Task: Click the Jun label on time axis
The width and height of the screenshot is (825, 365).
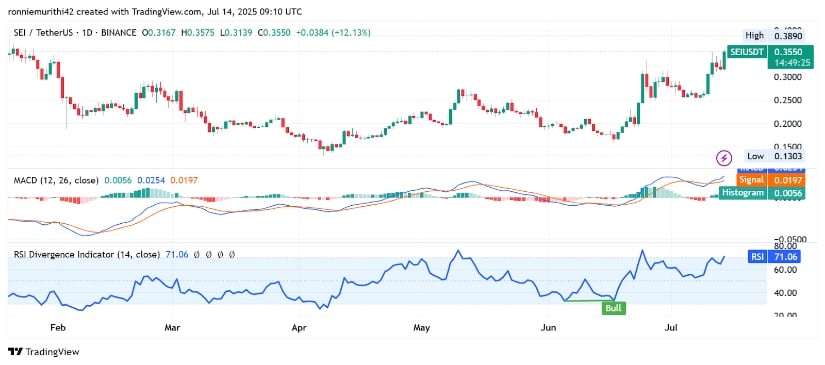Action: pyautogui.click(x=549, y=328)
